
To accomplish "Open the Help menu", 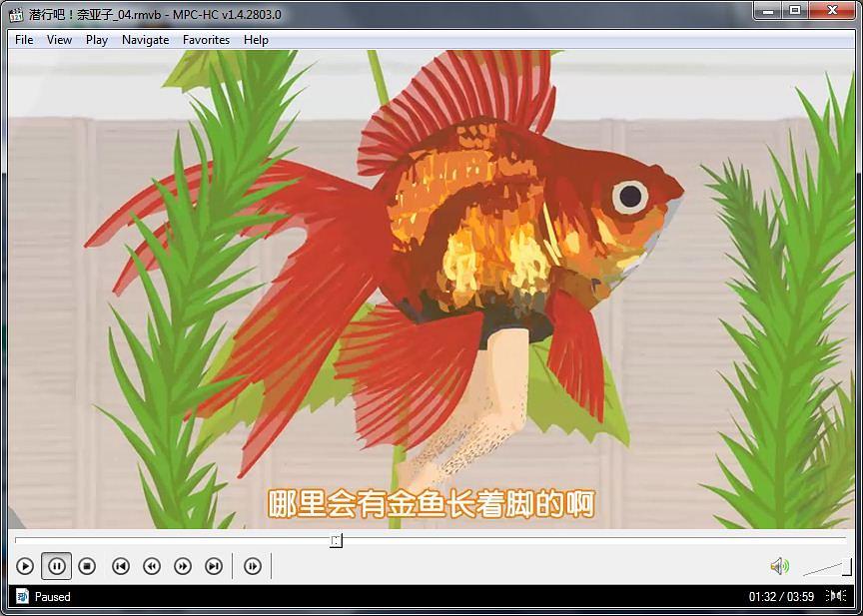I will pyautogui.click(x=256, y=40).
